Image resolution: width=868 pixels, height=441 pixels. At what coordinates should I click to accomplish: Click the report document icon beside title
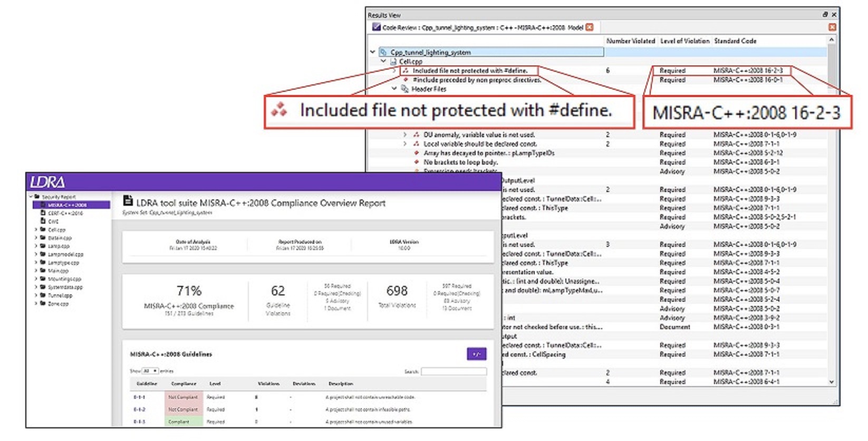(x=128, y=201)
